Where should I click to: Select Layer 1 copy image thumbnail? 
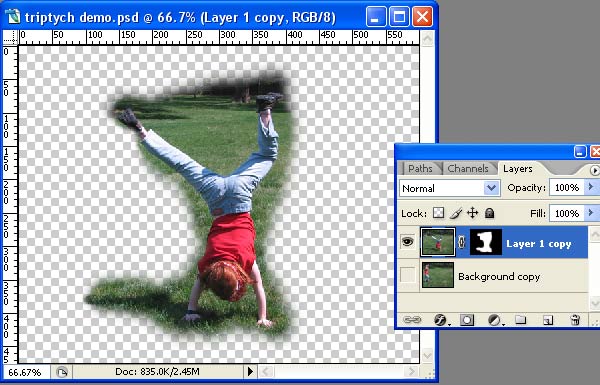tap(438, 242)
